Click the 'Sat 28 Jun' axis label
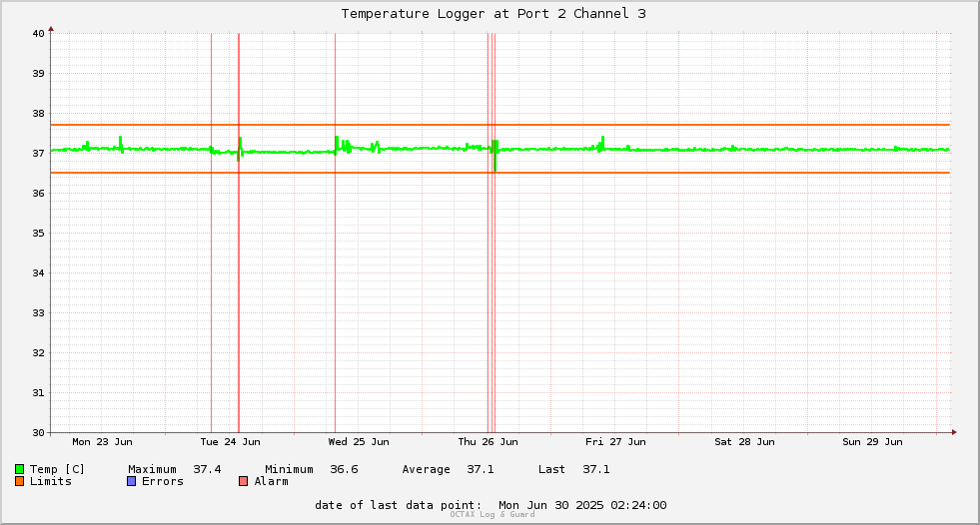The width and height of the screenshot is (980, 525). click(x=744, y=442)
